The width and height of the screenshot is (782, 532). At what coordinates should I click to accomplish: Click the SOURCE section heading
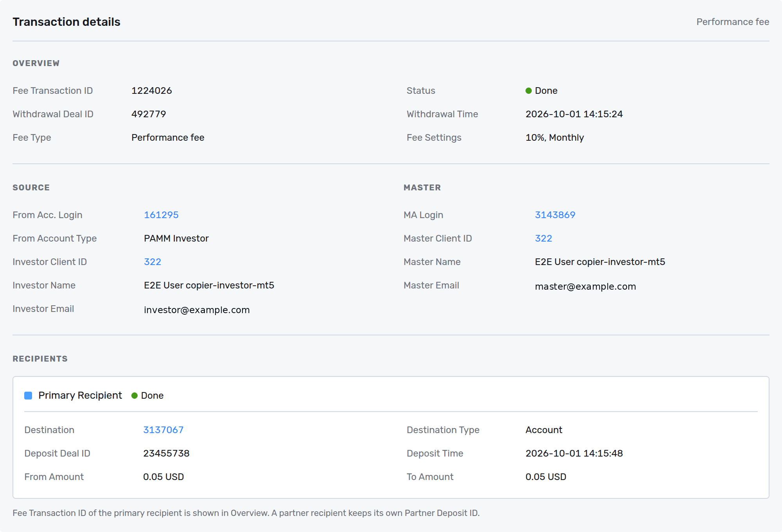coord(31,188)
